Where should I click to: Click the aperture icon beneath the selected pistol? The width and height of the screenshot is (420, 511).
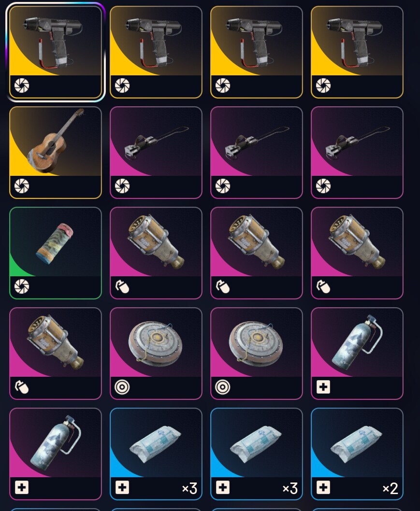coord(22,85)
